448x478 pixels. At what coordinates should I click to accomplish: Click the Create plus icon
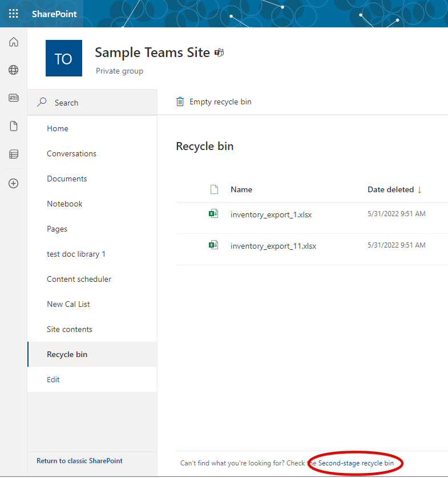click(x=14, y=184)
